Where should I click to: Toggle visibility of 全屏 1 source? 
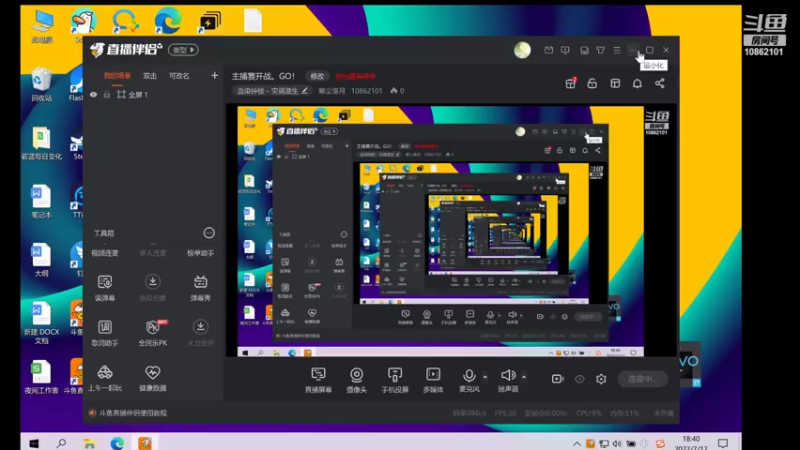[93, 95]
